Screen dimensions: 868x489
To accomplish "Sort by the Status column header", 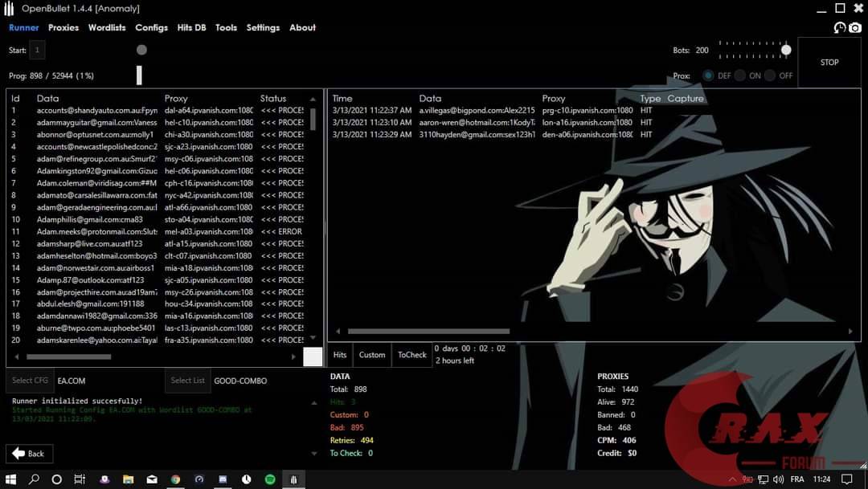I will (x=273, y=99).
